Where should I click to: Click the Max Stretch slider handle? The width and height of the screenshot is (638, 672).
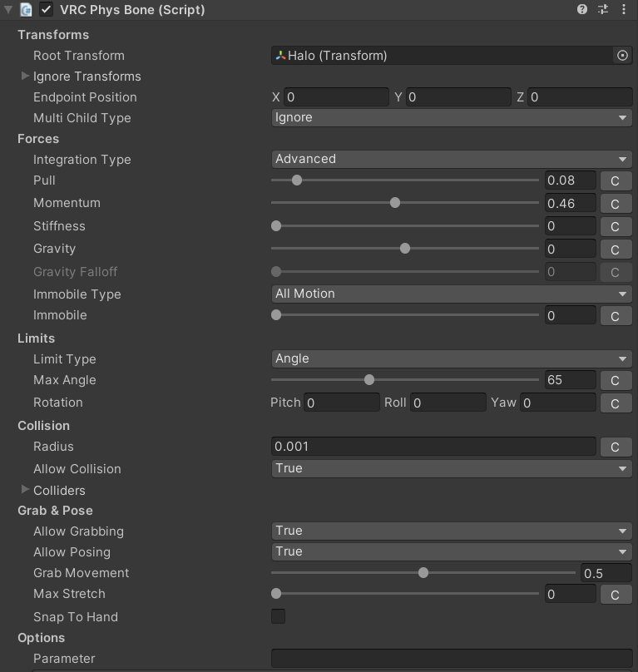coord(276,594)
